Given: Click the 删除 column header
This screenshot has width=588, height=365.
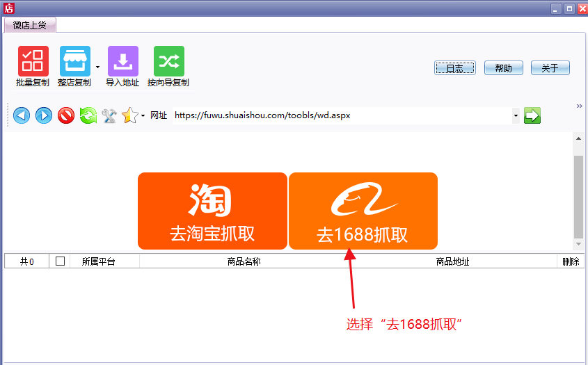Looking at the screenshot, I should (571, 261).
